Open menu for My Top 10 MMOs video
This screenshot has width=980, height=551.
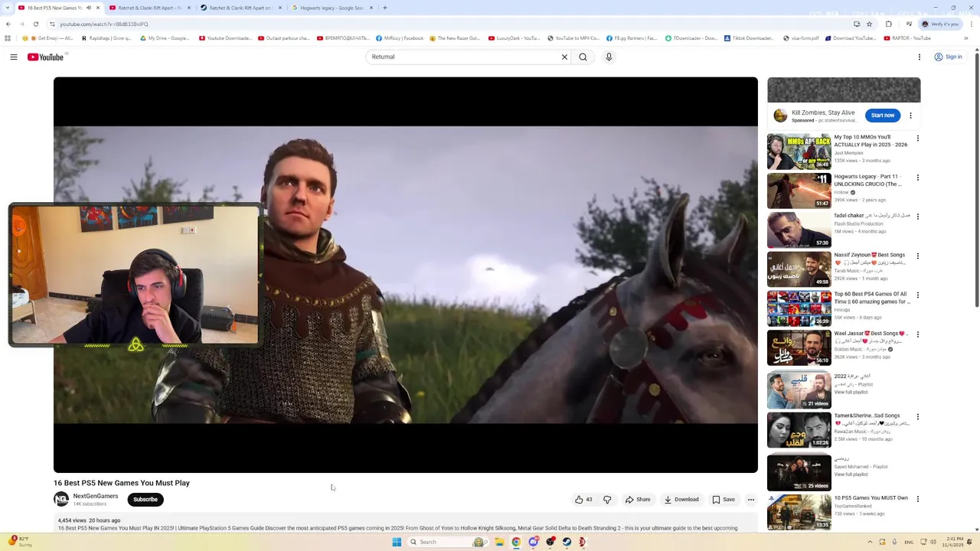click(918, 139)
